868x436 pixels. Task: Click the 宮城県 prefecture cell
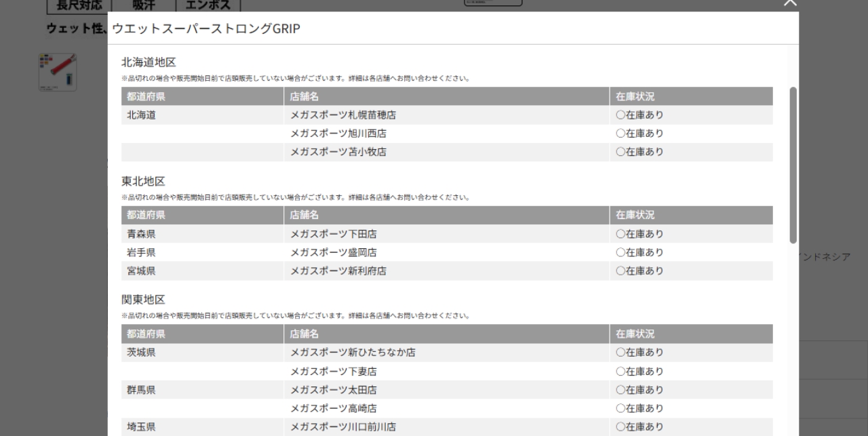(x=141, y=271)
